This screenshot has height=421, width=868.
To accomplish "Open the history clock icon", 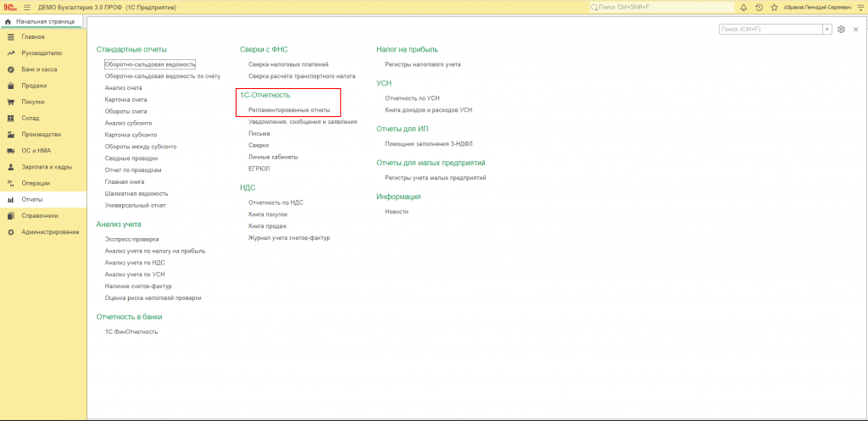I will click(759, 7).
